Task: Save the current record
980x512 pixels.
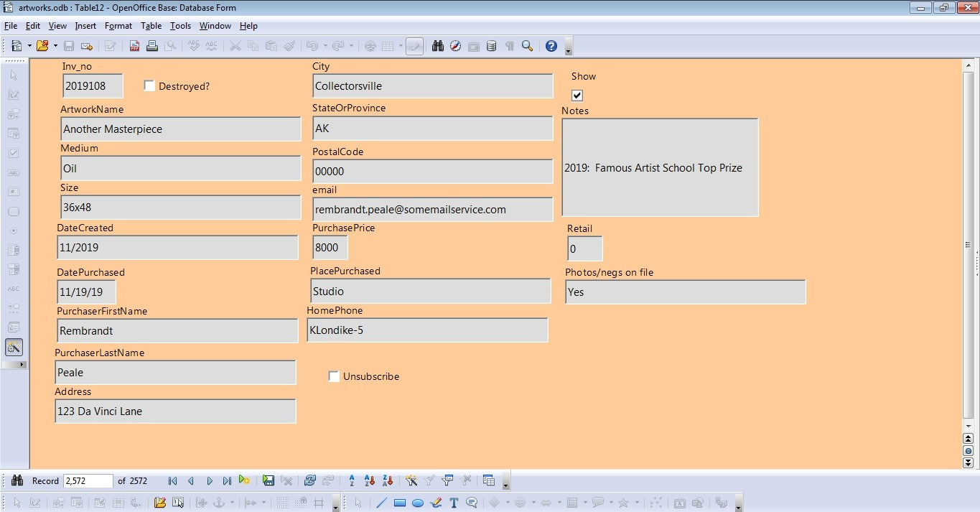Action: click(269, 480)
